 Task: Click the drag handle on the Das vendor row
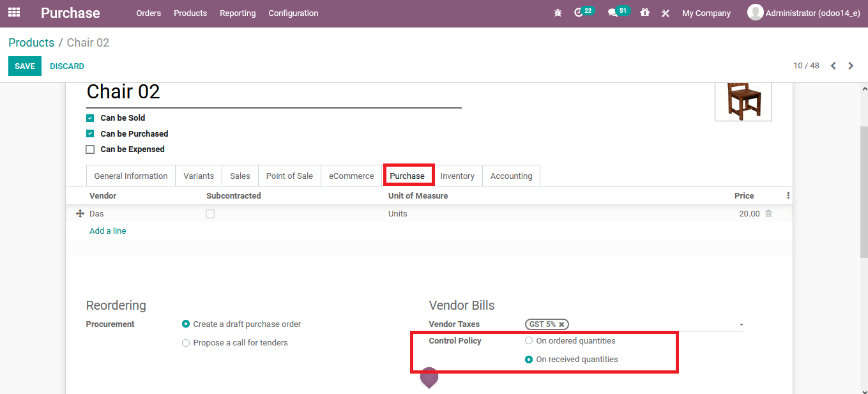point(80,214)
